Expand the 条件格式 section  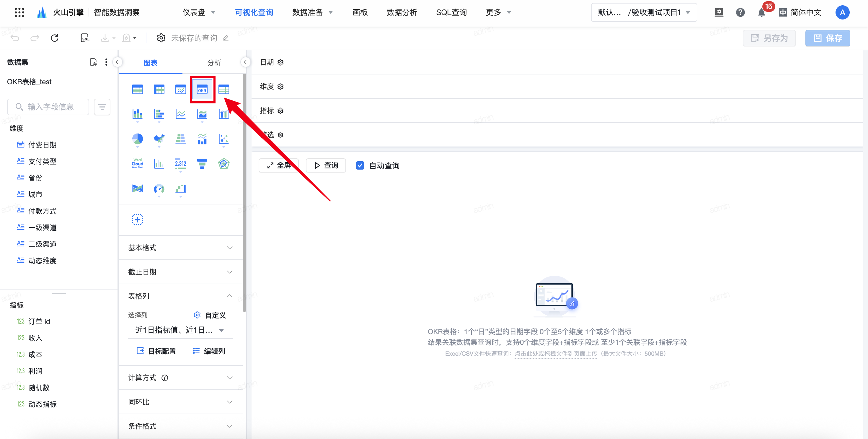pyautogui.click(x=181, y=426)
